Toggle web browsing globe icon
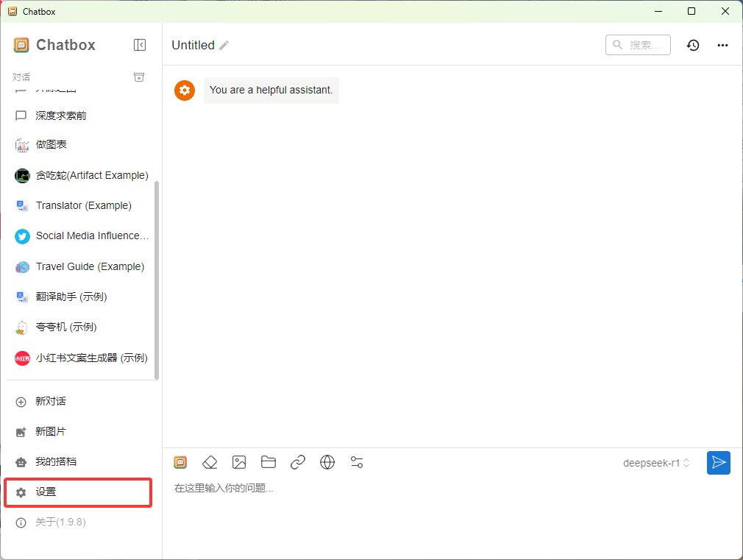The width and height of the screenshot is (743, 560). (327, 462)
